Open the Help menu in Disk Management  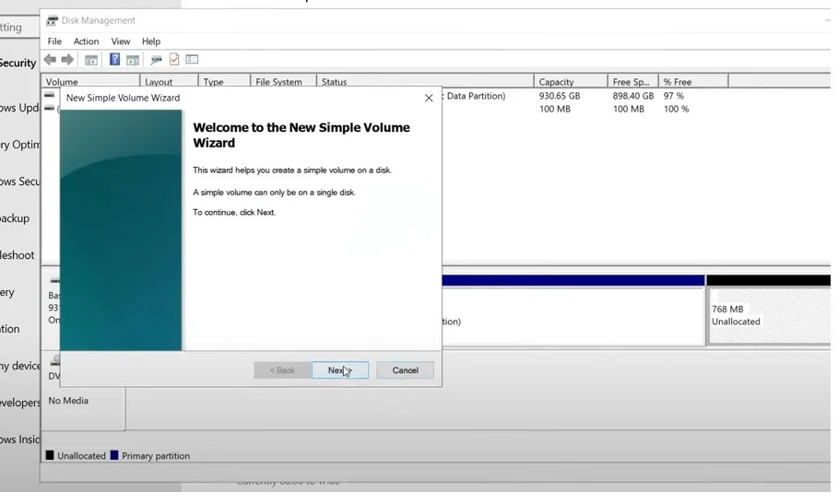point(150,41)
